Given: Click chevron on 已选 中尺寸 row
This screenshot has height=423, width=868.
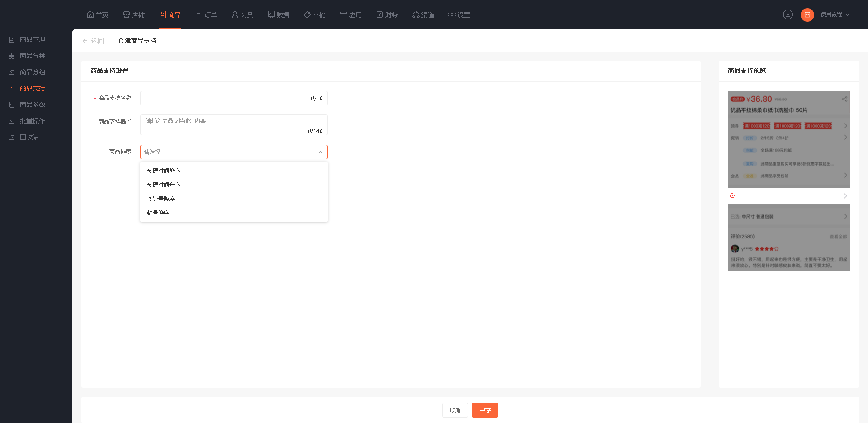Looking at the screenshot, I should pyautogui.click(x=845, y=216).
